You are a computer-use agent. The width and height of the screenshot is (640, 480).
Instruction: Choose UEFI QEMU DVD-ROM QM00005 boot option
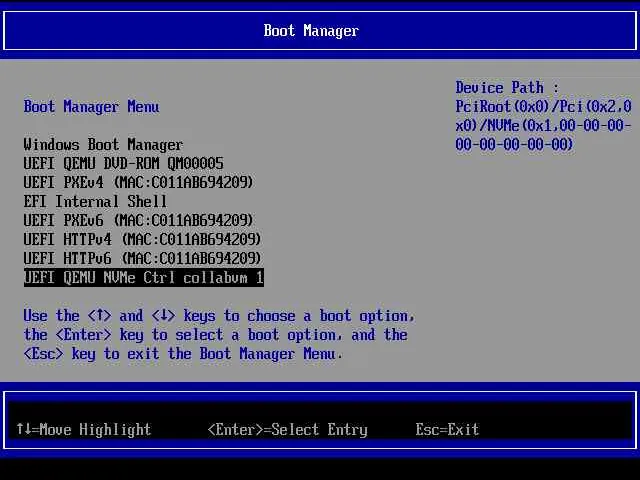click(x=124, y=163)
